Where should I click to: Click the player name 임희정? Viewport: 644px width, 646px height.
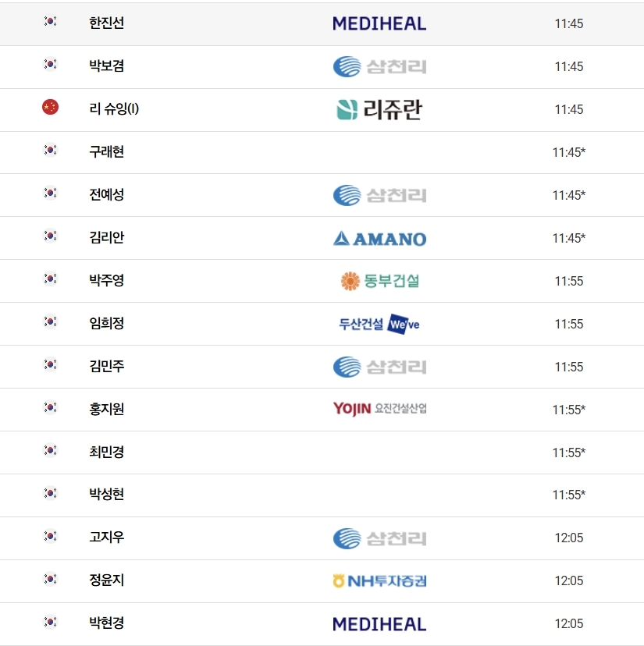107,323
